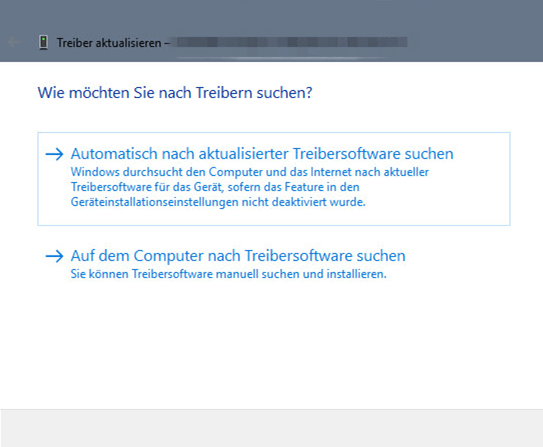This screenshot has height=447, width=543.
Task: Go back using the arrow in title bar
Action: tap(14, 42)
